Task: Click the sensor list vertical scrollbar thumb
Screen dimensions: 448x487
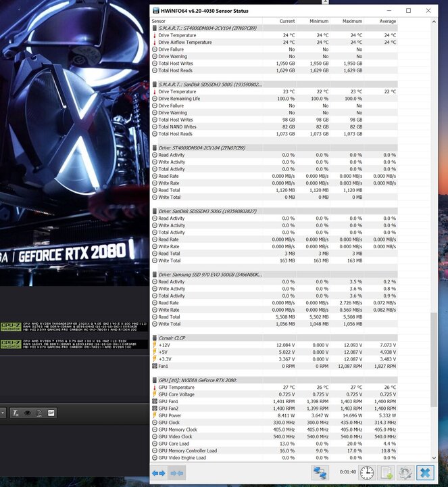Action: (x=434, y=360)
